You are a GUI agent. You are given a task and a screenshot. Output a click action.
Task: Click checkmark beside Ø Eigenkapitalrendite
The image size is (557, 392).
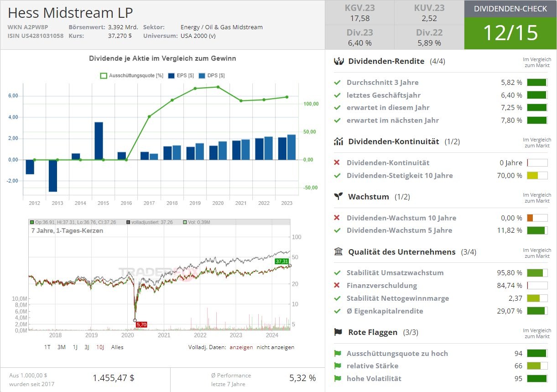337,311
